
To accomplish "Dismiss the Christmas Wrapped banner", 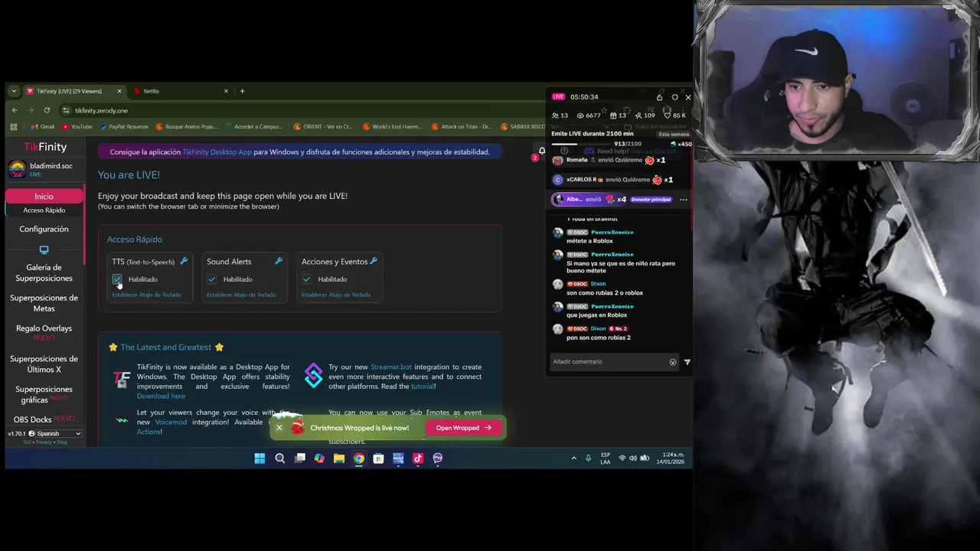I will point(279,428).
